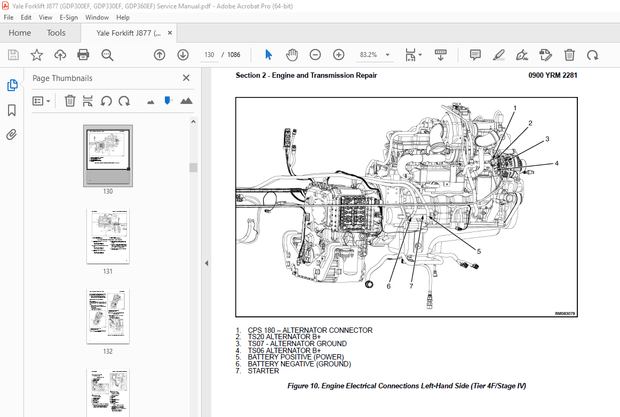Add a comment sticky note
This screenshot has width=620, height=417.
pyautogui.click(x=475, y=55)
